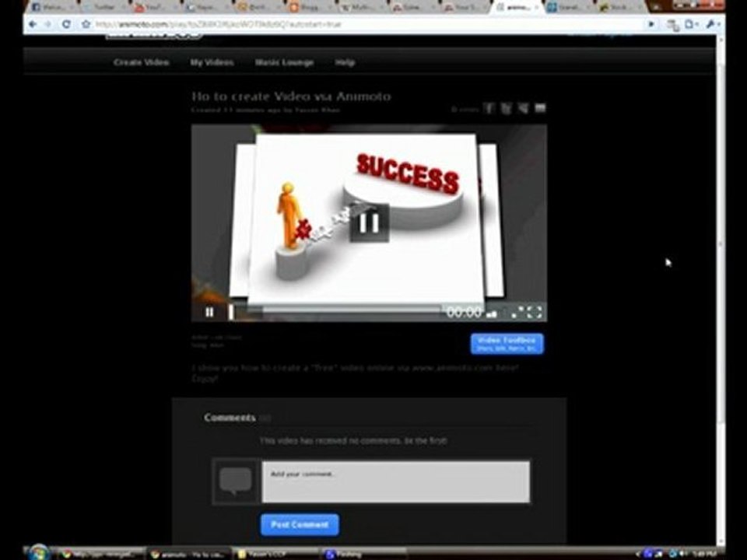The image size is (747, 560).
Task: Open the Windows Start orb
Action: pyautogui.click(x=39, y=552)
